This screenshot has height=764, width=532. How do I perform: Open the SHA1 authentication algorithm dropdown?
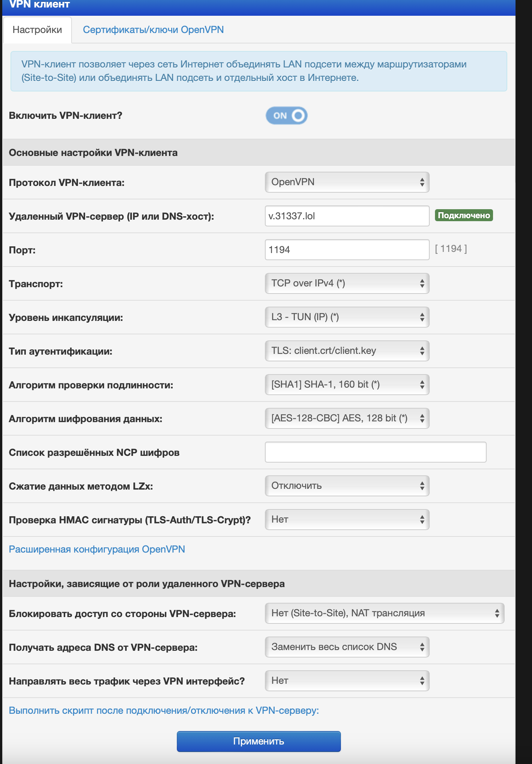[347, 385]
